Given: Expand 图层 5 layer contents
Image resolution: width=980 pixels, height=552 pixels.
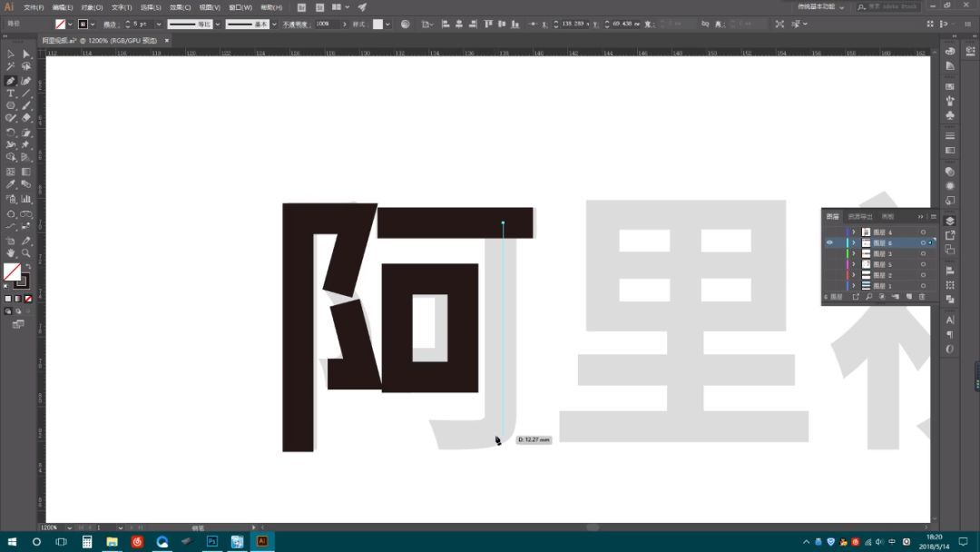Looking at the screenshot, I should pos(854,264).
